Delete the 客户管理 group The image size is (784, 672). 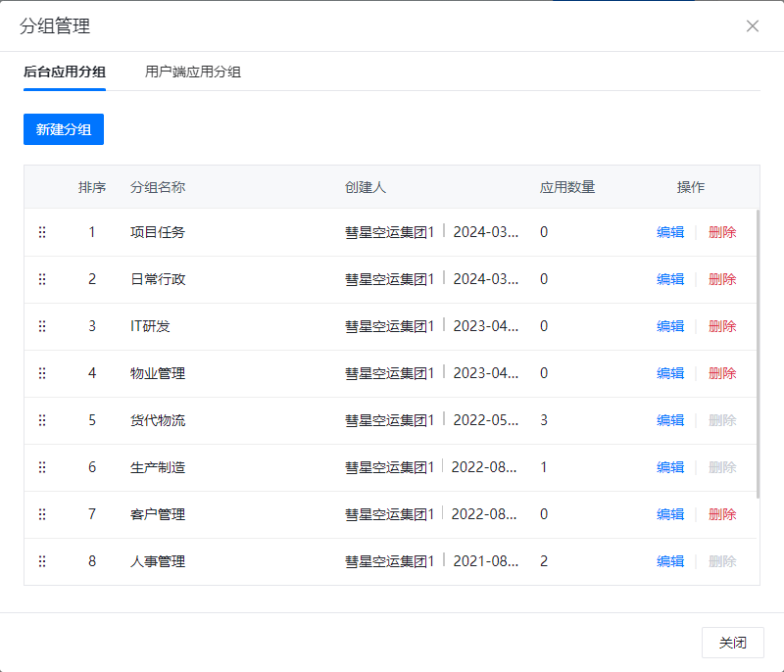pyautogui.click(x=722, y=514)
